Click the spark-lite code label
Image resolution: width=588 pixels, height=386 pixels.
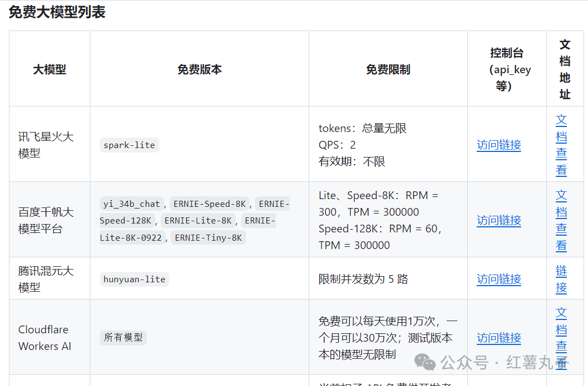129,145
